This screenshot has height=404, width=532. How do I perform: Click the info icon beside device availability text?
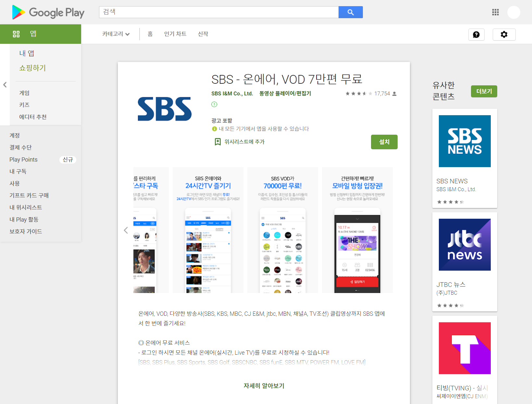click(x=214, y=129)
